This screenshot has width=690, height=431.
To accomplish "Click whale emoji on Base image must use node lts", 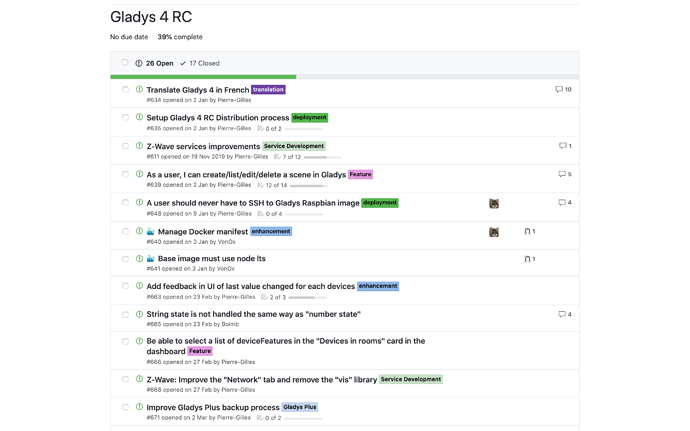I will pyautogui.click(x=150, y=258).
